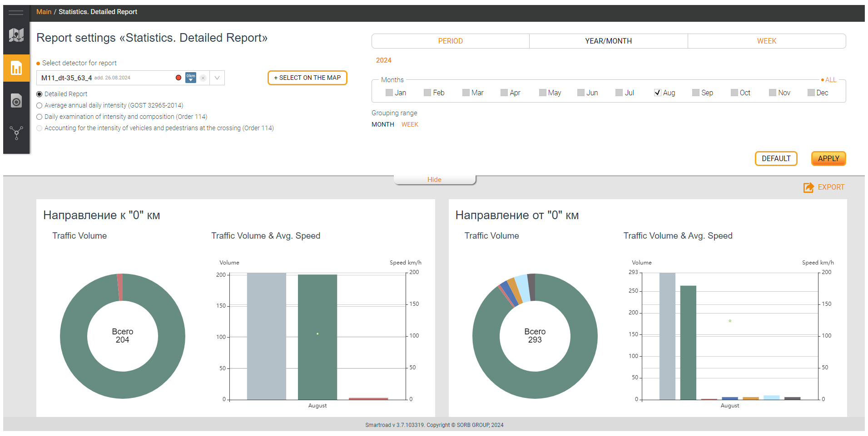Open the detectors sidebar icon
Viewport: 868px width, 436px height.
coord(16,101)
